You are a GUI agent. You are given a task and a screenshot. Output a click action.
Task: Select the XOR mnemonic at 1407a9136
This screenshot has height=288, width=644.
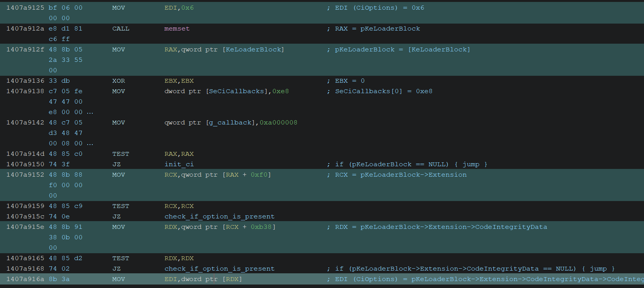119,81
